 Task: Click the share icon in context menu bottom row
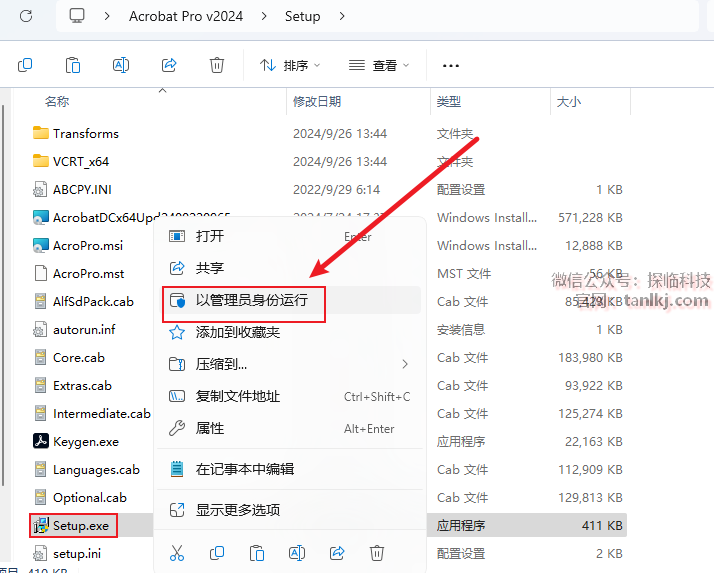tap(337, 553)
